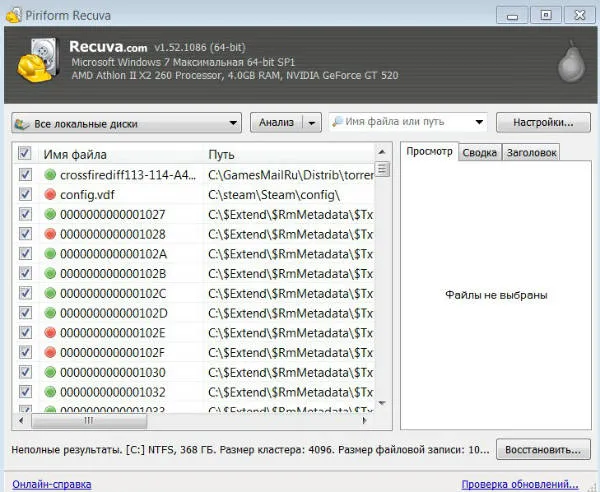
Task: Click the Recuva hard-hat drive logo
Action: point(39,60)
